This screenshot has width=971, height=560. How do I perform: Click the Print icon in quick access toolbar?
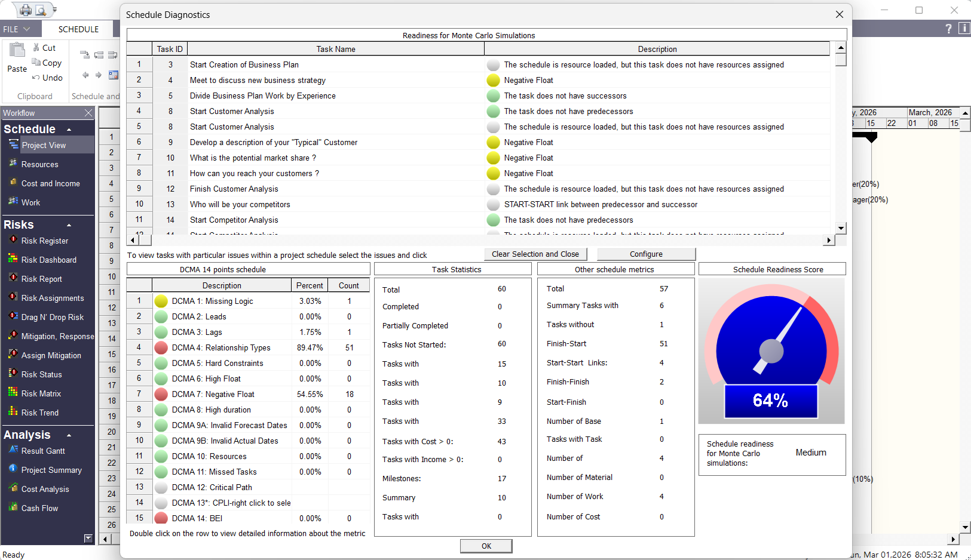(x=24, y=10)
